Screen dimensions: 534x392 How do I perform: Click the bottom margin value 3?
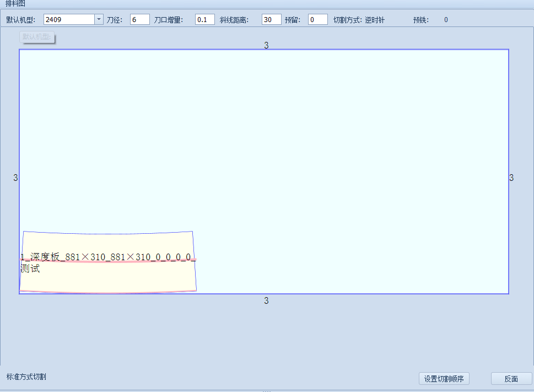266,300
